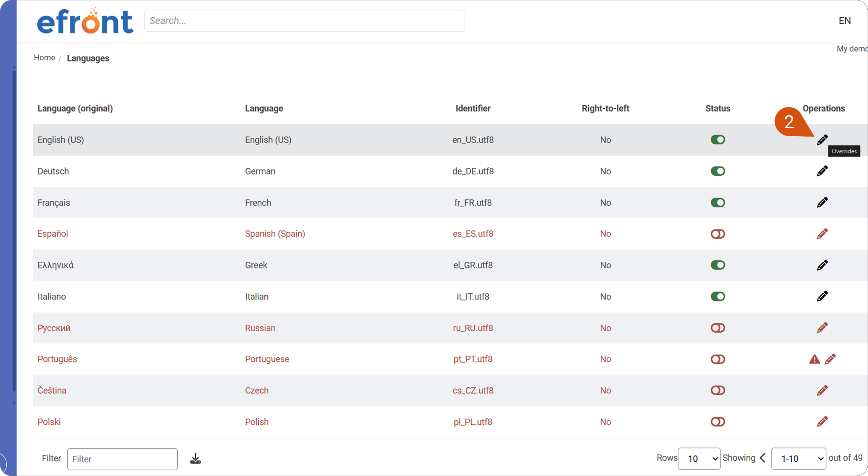Edit the Ελληνικά language overrides
868x476 pixels.
click(x=822, y=265)
